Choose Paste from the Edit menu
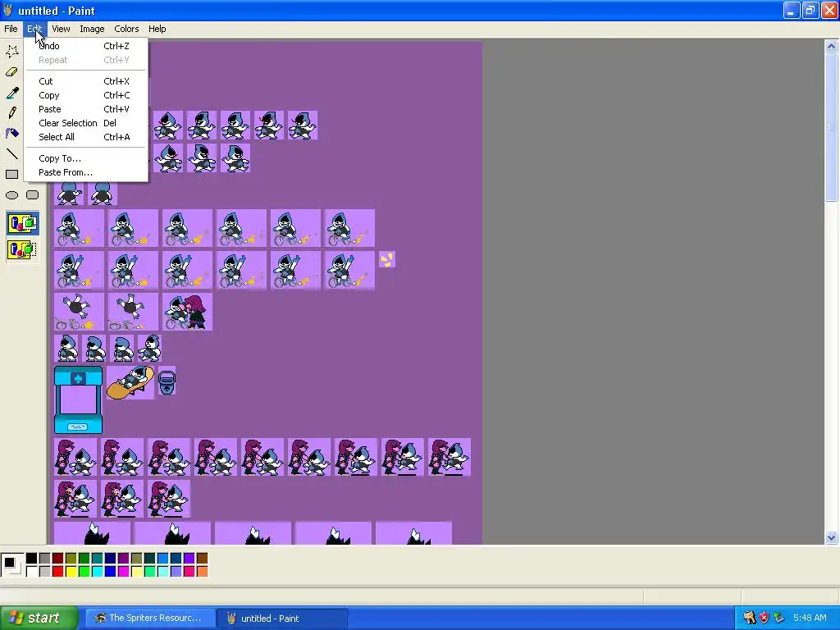The width and height of the screenshot is (840, 630). (x=85, y=109)
